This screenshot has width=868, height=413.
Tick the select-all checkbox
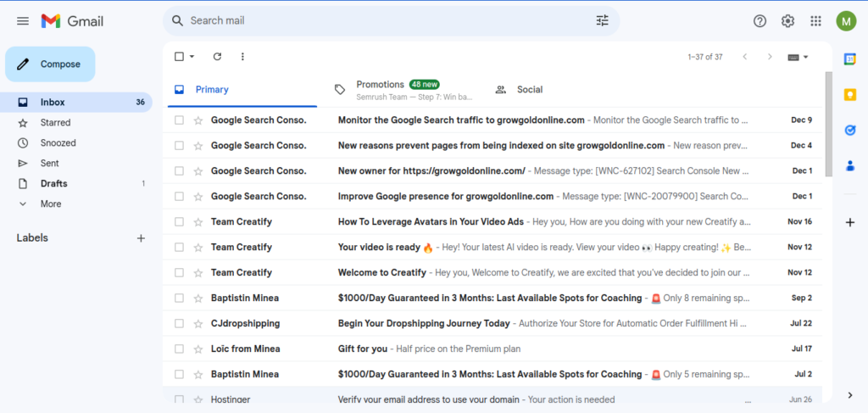pos(179,57)
